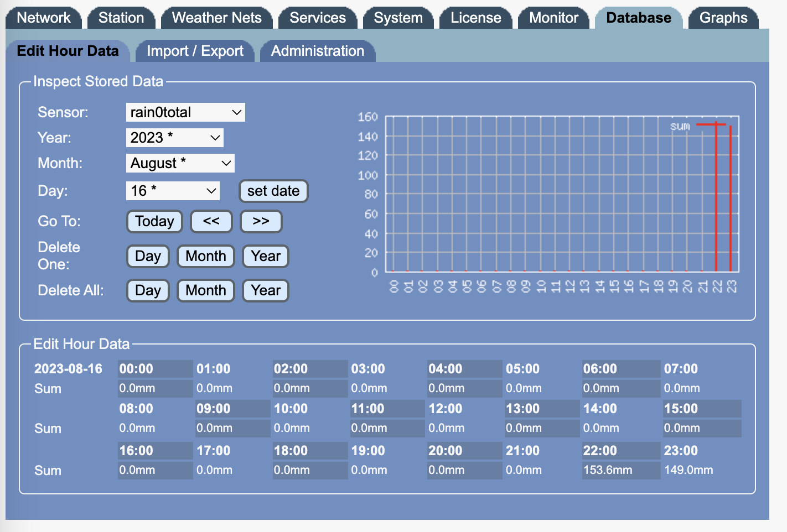
Task: Edit the 19:00 sum value field
Action: click(x=388, y=470)
